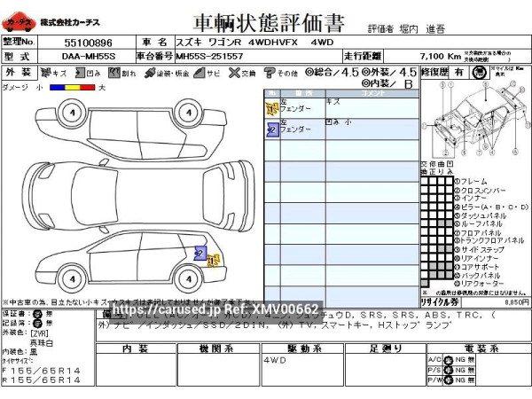Click the 総合 4.5 overall grade
Image resolution: width=532 pixels, height=399 pixels.
pos(332,72)
